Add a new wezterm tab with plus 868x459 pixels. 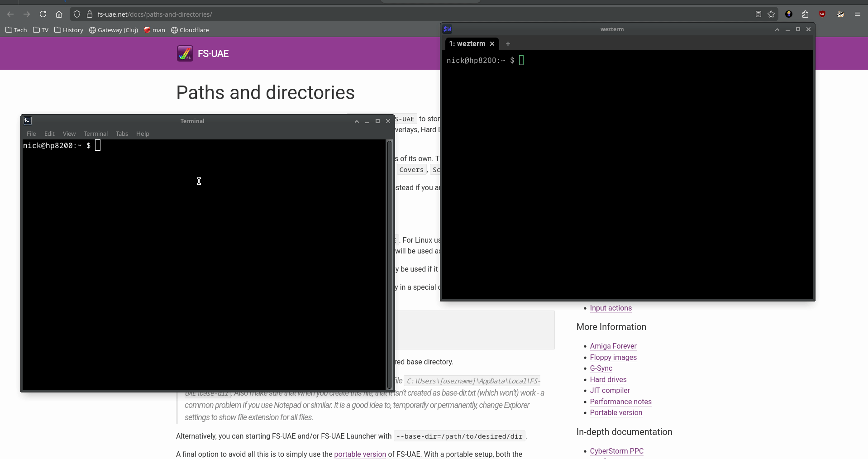click(x=508, y=44)
